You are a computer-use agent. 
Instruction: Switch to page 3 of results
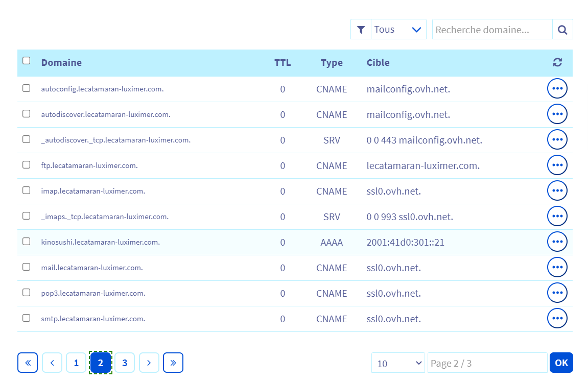coord(125,363)
